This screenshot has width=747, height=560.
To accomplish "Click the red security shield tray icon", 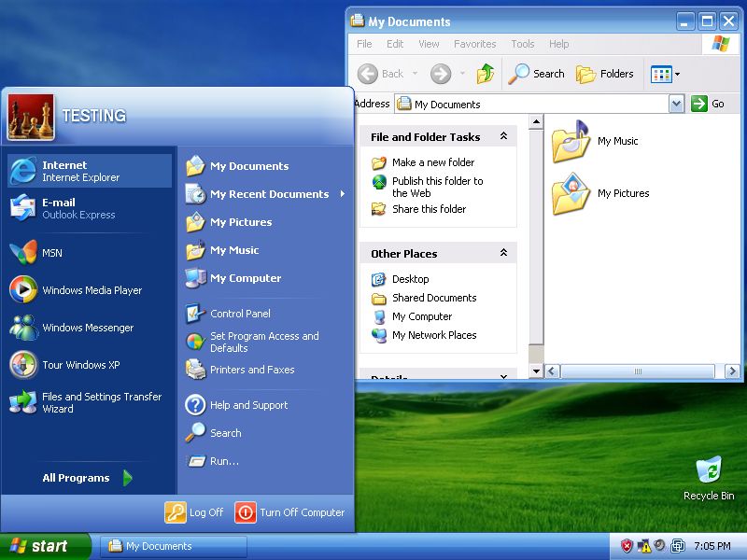I will [x=626, y=546].
